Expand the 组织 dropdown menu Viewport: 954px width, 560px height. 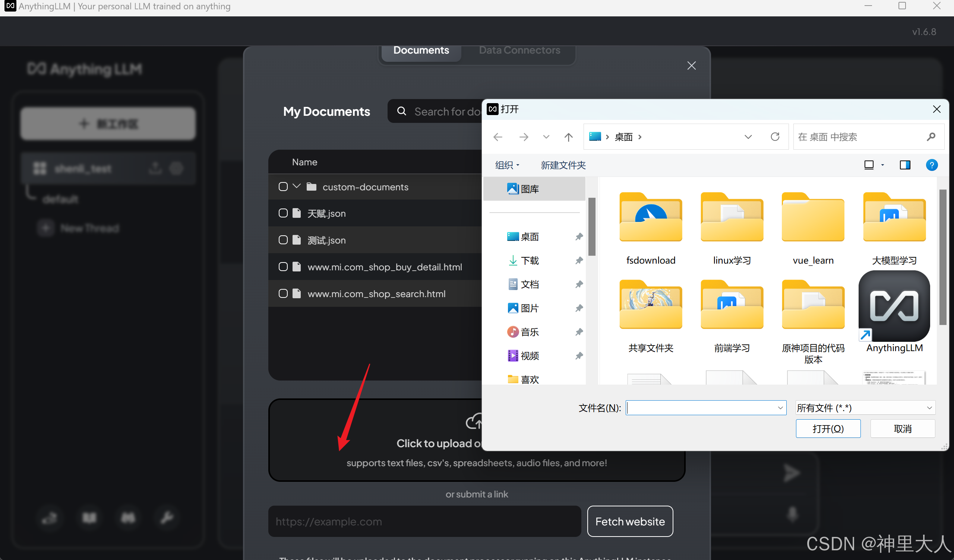click(507, 165)
